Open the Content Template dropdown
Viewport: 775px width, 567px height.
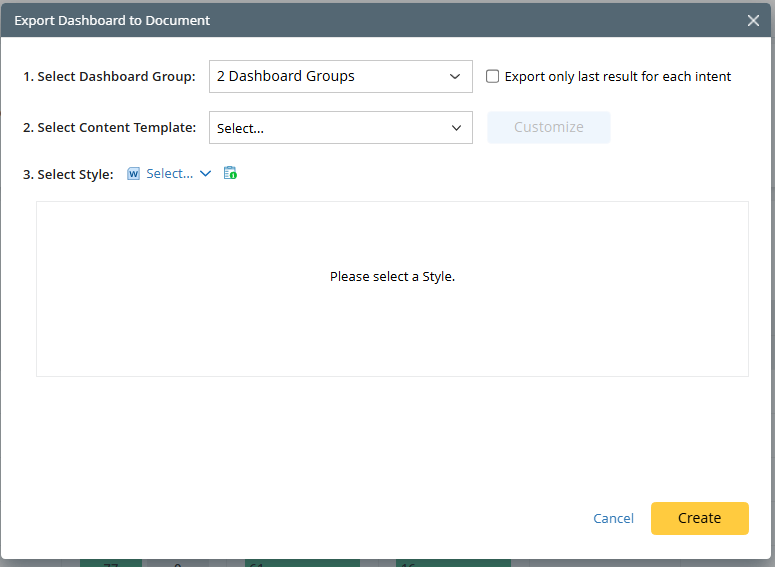[x=330, y=128]
